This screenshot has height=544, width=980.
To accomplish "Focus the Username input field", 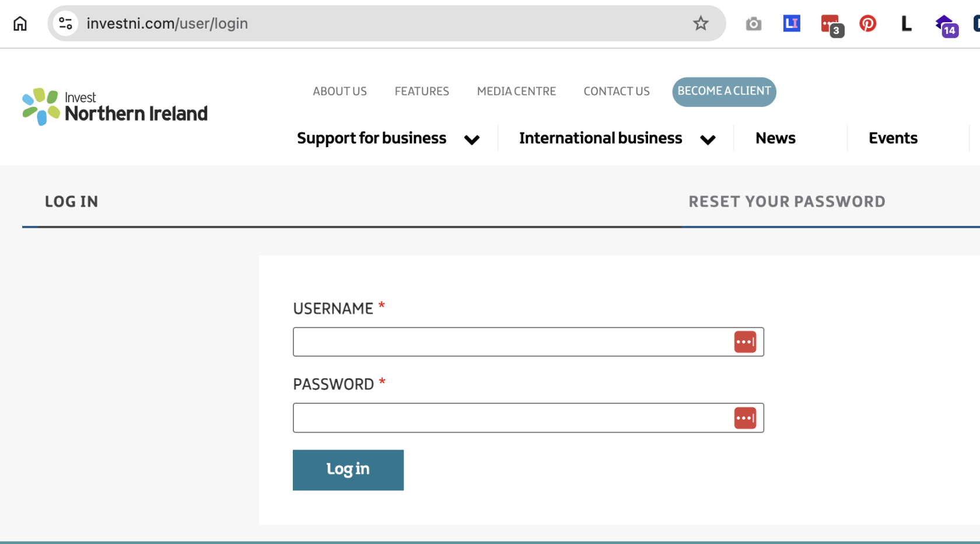I will [510, 342].
